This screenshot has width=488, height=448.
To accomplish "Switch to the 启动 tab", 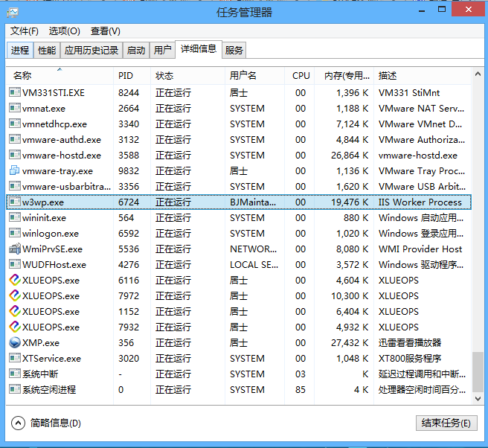I will pyautogui.click(x=136, y=50).
